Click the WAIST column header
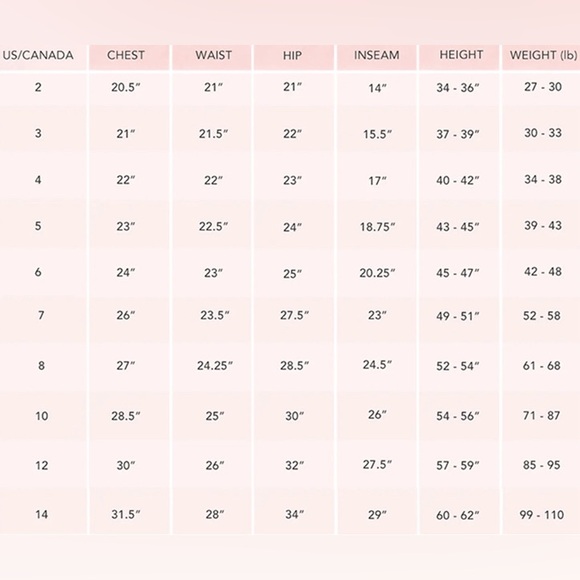This screenshot has width=580, height=580. pos(213,55)
